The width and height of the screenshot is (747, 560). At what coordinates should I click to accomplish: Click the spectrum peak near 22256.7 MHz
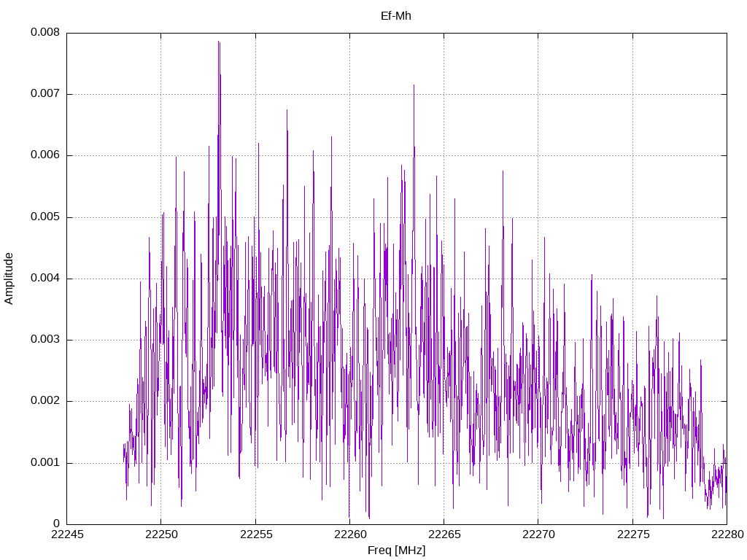point(287,111)
